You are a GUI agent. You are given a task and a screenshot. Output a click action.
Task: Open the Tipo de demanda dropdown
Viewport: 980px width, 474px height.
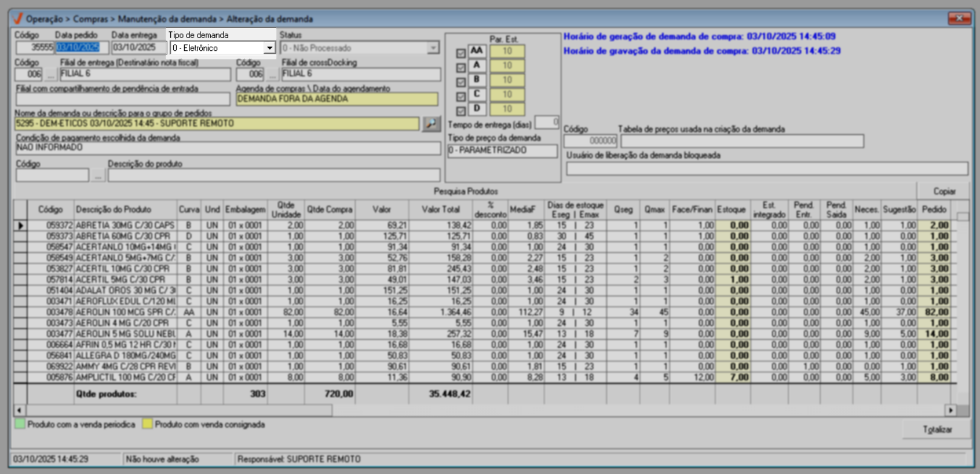(x=269, y=48)
